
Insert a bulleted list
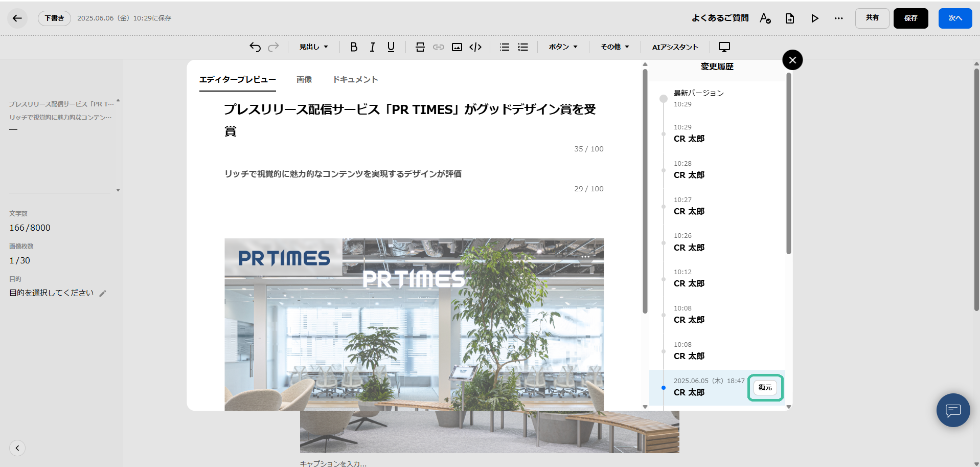click(505, 47)
